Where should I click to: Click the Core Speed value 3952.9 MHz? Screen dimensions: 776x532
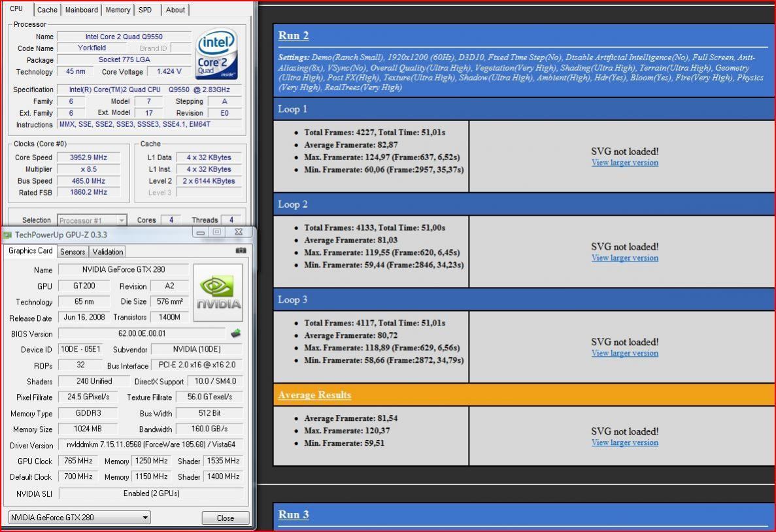coord(88,158)
